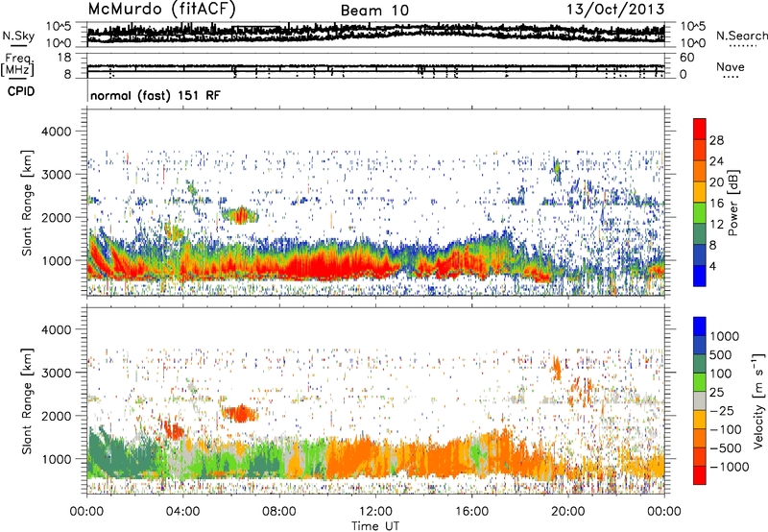Pick the grey -25 to 25 velocity swatch

click(700, 400)
